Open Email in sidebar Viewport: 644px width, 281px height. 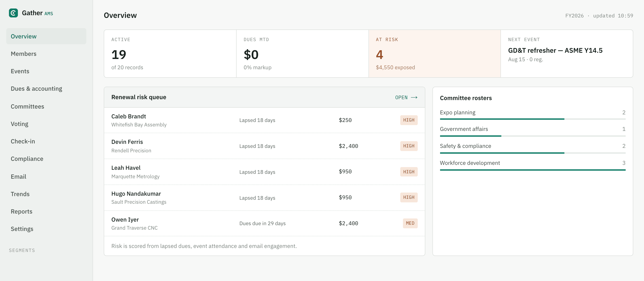point(46,177)
